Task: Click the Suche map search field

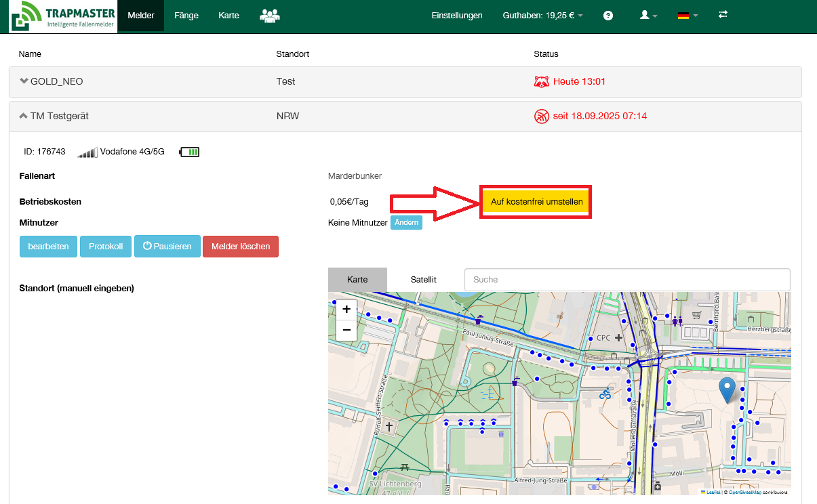Action: (x=627, y=279)
